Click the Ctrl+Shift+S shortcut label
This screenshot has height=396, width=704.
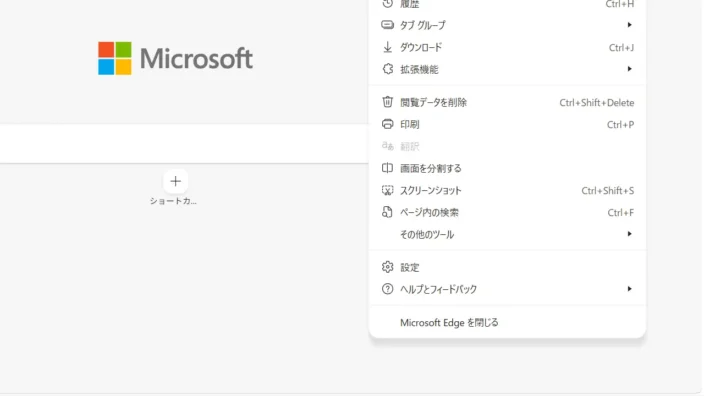click(x=607, y=191)
